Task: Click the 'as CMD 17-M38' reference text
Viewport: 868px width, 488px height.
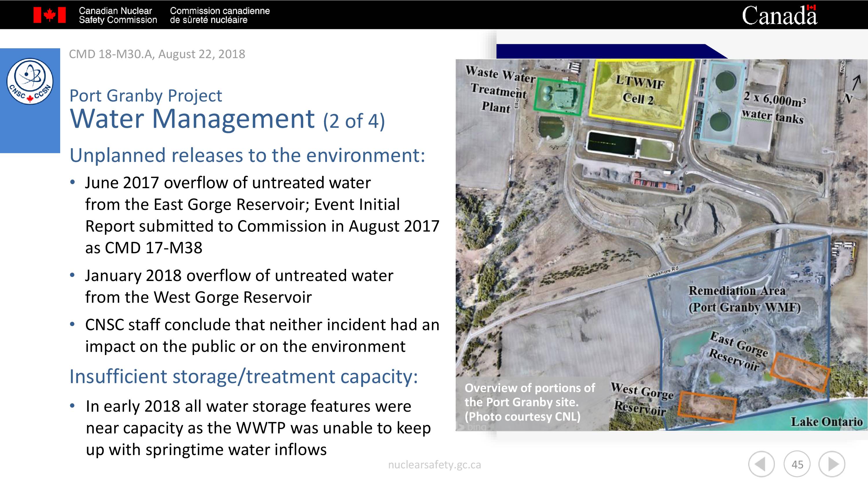Action: [144, 248]
